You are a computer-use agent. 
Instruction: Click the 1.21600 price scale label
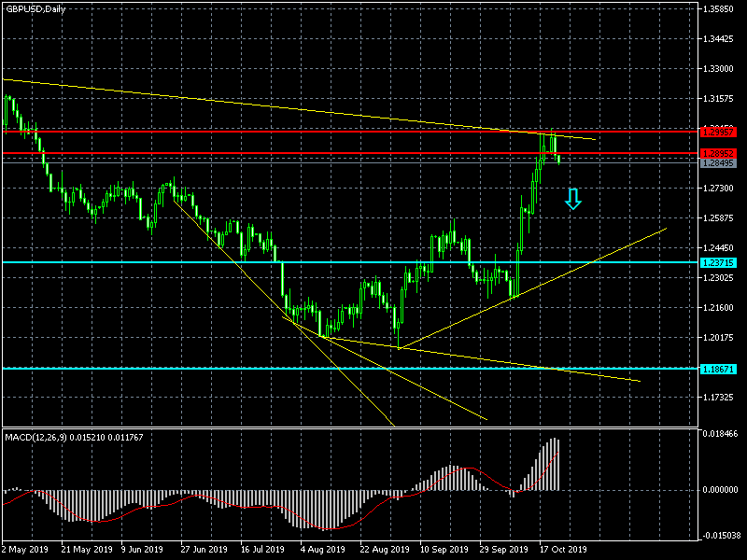(718, 308)
